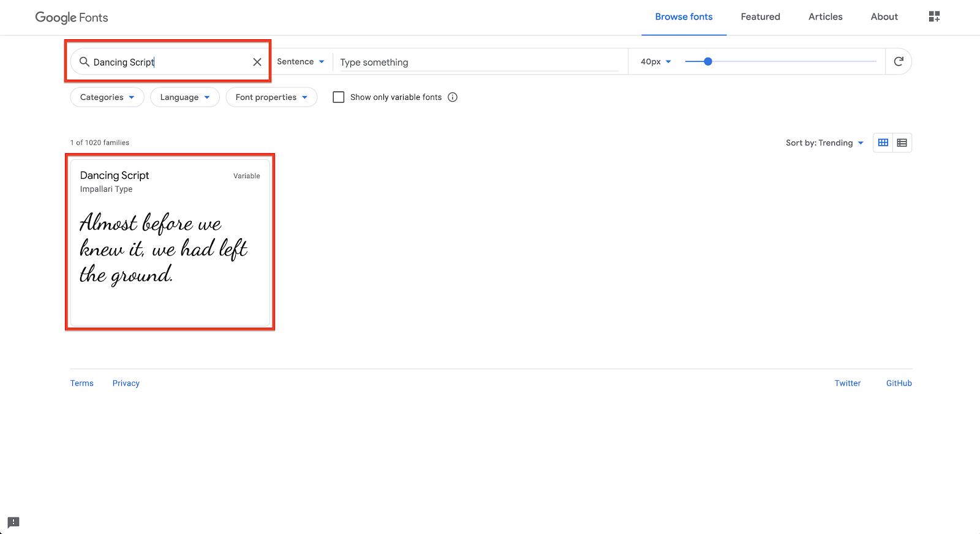
Task: Switch to list view layout
Action: click(902, 143)
